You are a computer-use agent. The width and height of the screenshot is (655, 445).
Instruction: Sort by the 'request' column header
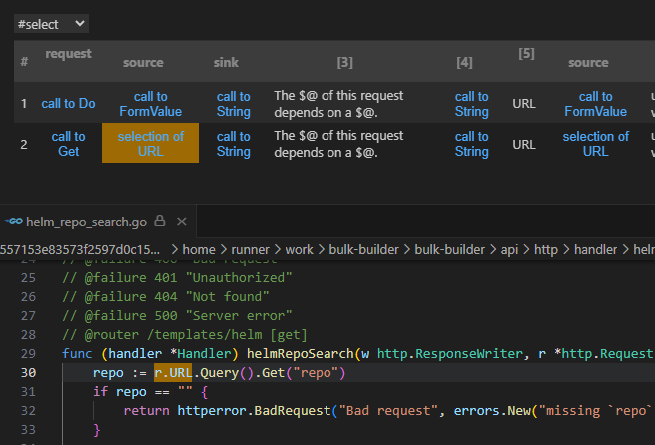[x=68, y=53]
